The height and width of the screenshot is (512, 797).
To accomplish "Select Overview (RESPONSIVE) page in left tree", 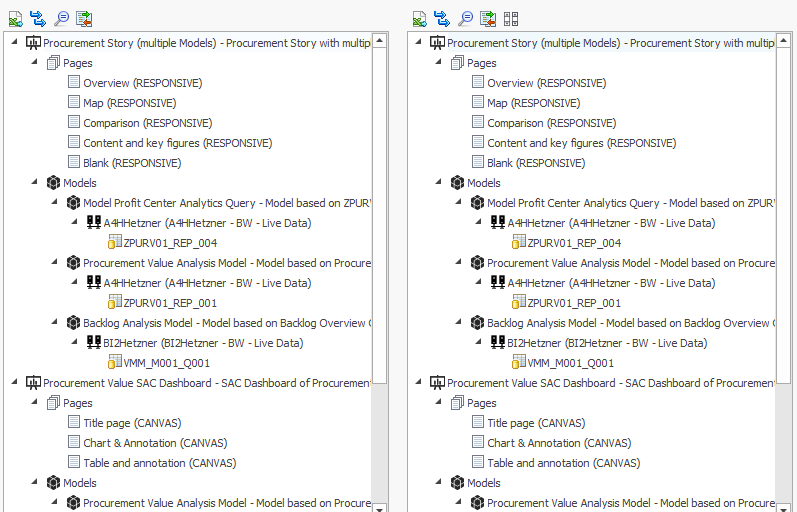I will (142, 83).
